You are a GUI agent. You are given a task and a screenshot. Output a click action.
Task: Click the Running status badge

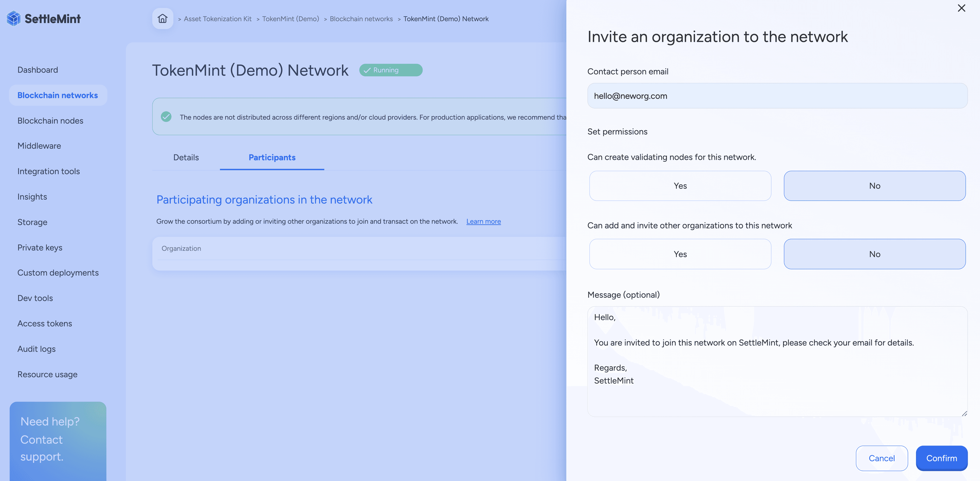pos(391,70)
